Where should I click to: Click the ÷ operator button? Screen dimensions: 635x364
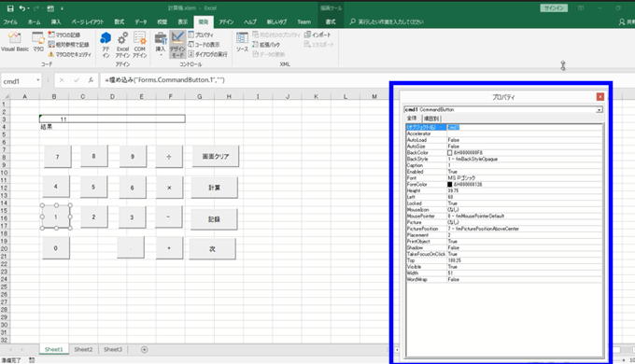[169, 156]
